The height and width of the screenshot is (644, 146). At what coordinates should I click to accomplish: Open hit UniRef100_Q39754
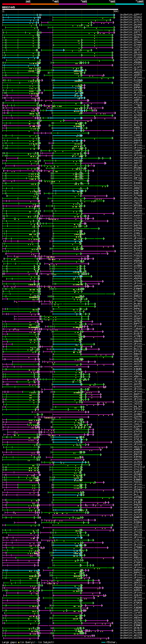coord(131,60)
